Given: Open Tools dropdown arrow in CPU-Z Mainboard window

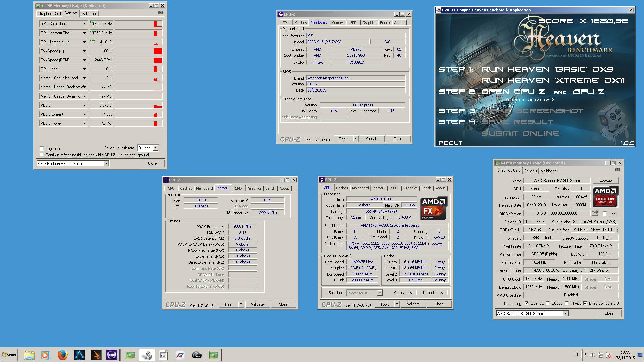Looking at the screenshot, I should point(356,139).
